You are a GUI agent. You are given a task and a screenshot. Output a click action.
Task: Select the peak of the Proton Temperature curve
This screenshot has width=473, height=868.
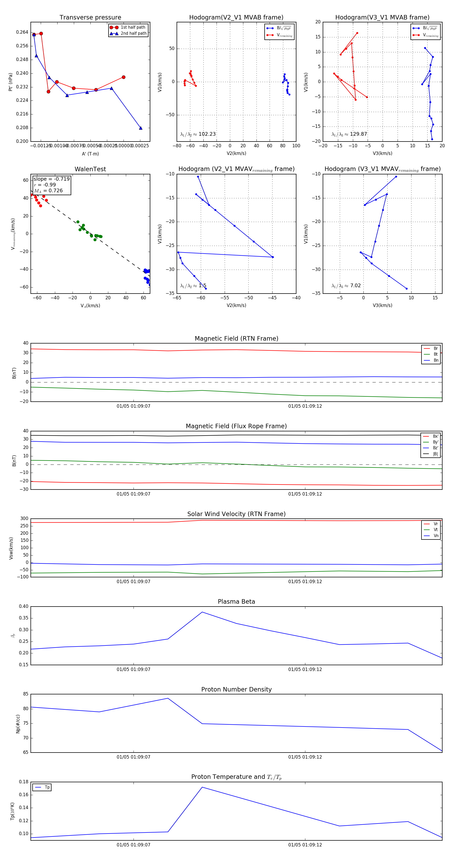202,787
